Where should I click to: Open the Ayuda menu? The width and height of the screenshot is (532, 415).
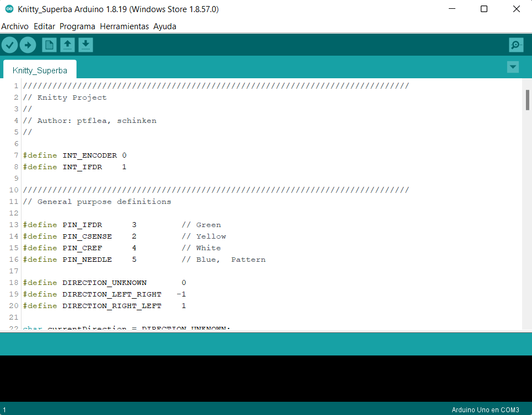[165, 26]
